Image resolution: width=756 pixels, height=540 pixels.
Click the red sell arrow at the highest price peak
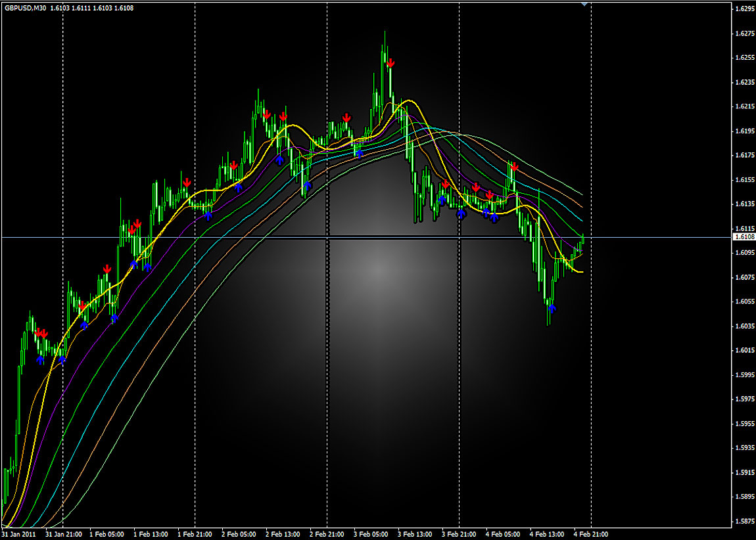(x=390, y=63)
